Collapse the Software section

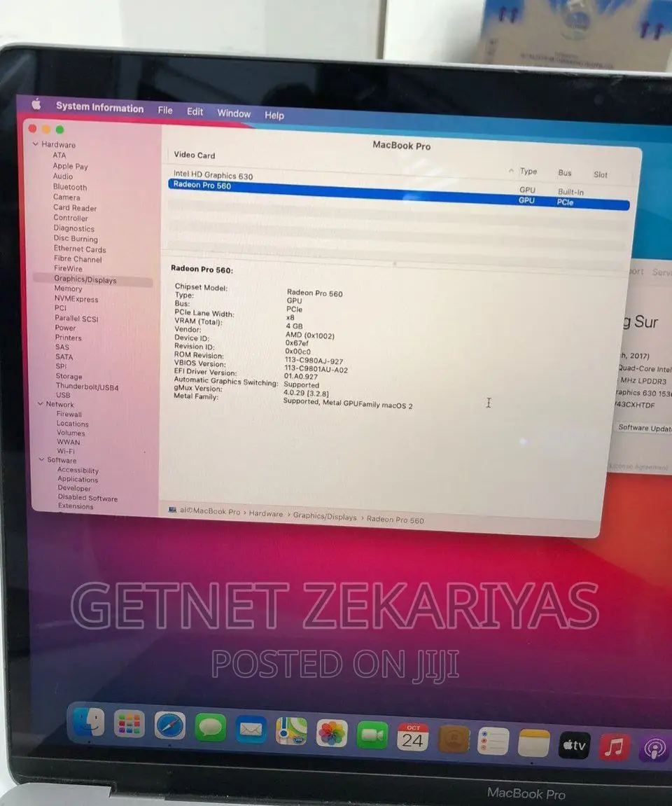coord(41,460)
